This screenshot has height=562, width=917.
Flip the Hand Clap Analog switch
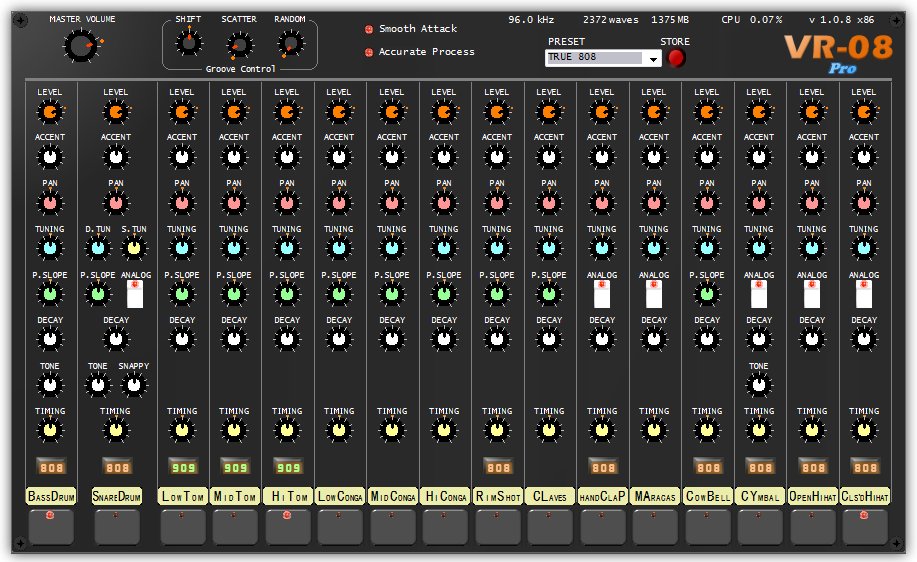[602, 294]
